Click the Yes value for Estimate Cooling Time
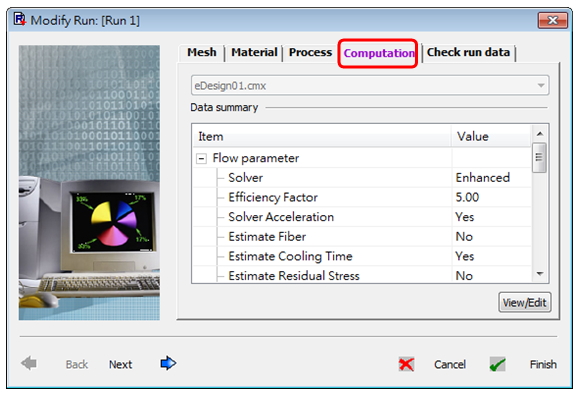This screenshot has height=397, width=580. click(x=465, y=256)
